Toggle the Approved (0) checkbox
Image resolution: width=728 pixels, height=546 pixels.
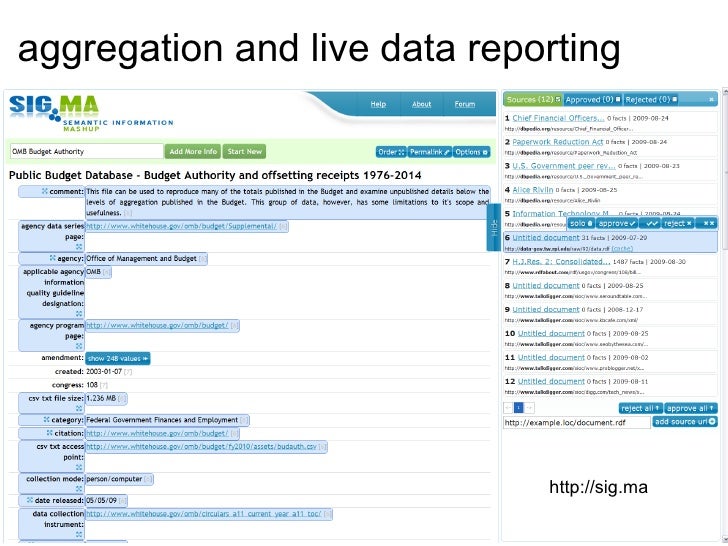coord(618,99)
